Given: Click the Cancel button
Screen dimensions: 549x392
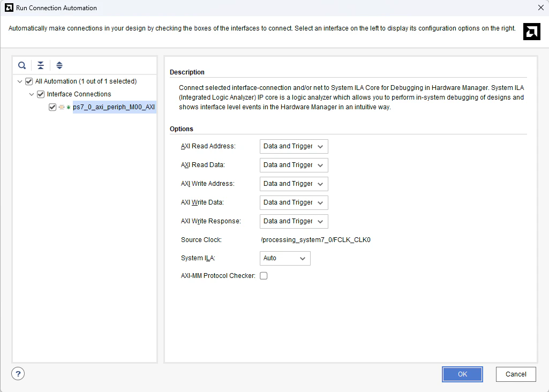Looking at the screenshot, I should tap(516, 374).
